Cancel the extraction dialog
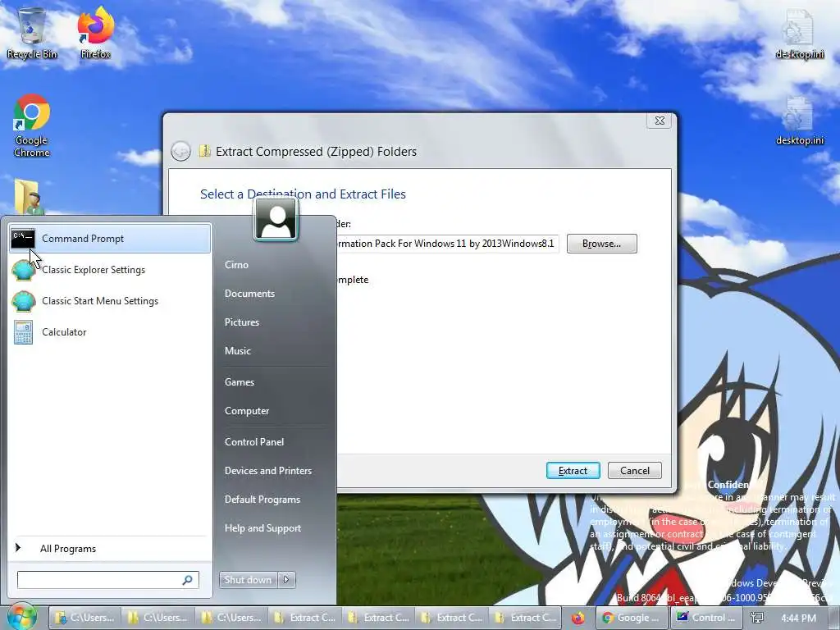 [635, 470]
